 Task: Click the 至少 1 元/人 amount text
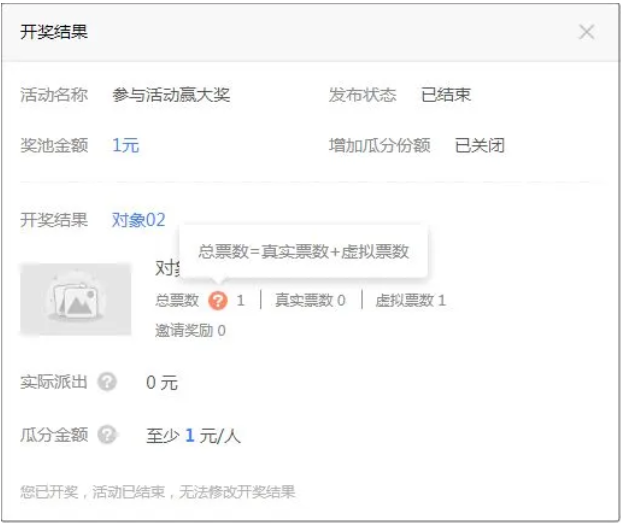193,436
